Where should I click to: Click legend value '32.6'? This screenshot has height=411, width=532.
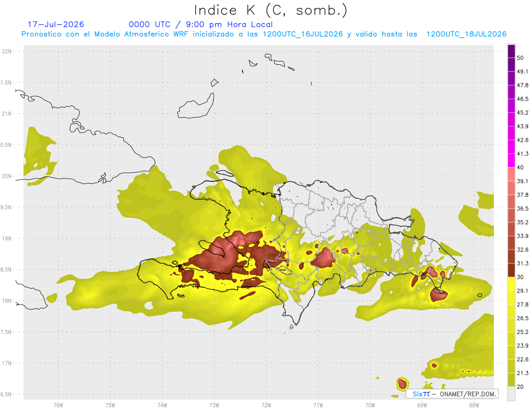point(523,250)
